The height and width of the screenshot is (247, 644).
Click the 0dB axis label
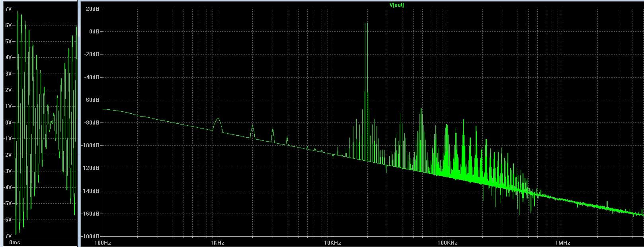(94, 31)
